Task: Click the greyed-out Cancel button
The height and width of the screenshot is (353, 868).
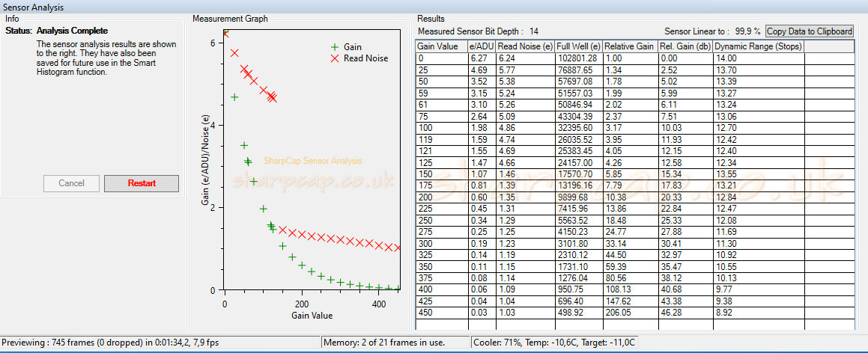Action: [x=71, y=183]
